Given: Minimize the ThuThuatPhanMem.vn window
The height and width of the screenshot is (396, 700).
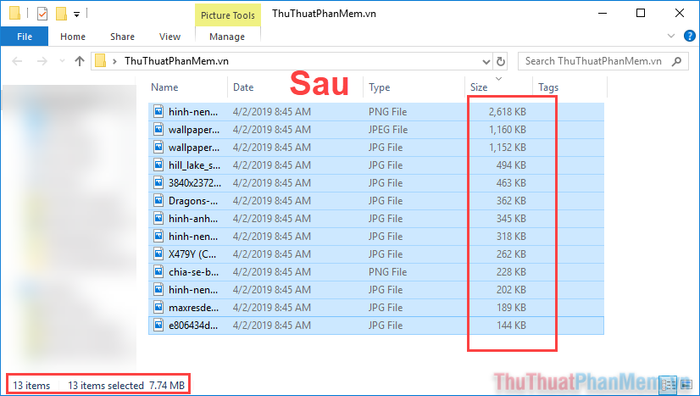Looking at the screenshot, I should pos(602,13).
